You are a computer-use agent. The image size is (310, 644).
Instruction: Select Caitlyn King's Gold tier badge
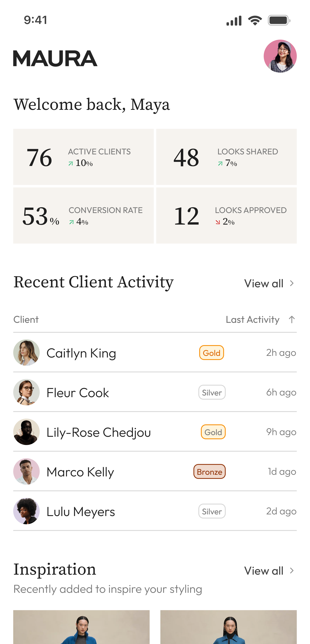tap(211, 353)
